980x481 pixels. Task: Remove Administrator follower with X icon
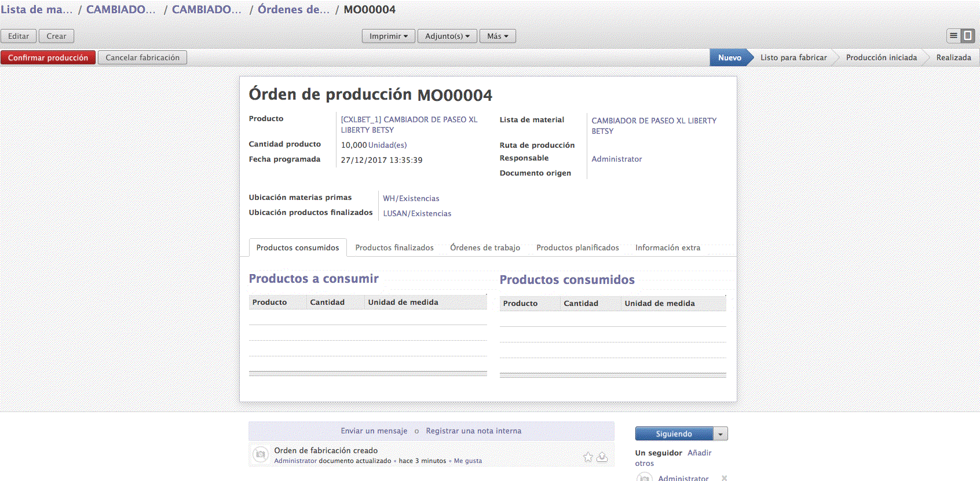pos(724,478)
